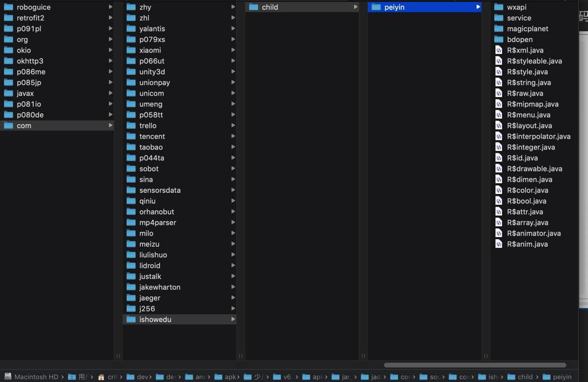Expand the umeng folder arrow
Image resolution: width=588 pixels, height=382 pixels.
(x=233, y=104)
